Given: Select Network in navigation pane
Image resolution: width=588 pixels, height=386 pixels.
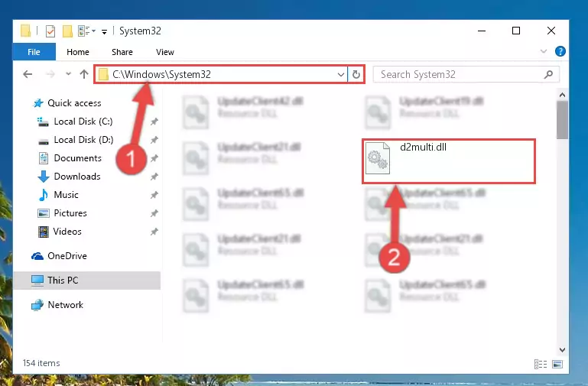Looking at the screenshot, I should (65, 305).
